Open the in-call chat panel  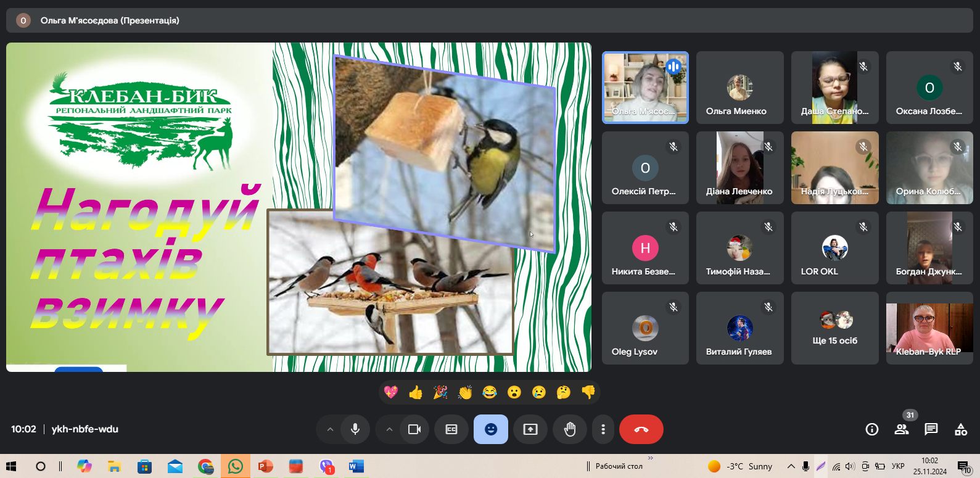pyautogui.click(x=931, y=429)
